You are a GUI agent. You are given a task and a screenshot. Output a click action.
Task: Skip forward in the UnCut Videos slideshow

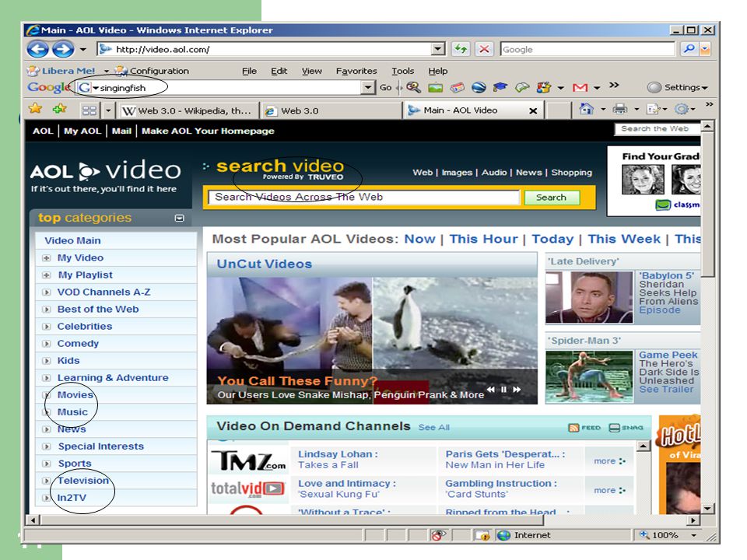[517, 390]
